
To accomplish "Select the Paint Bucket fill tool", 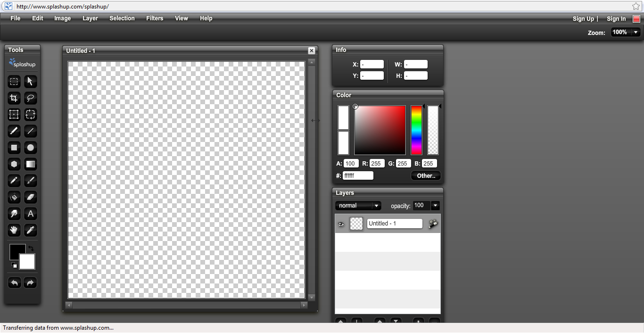I will click(14, 197).
